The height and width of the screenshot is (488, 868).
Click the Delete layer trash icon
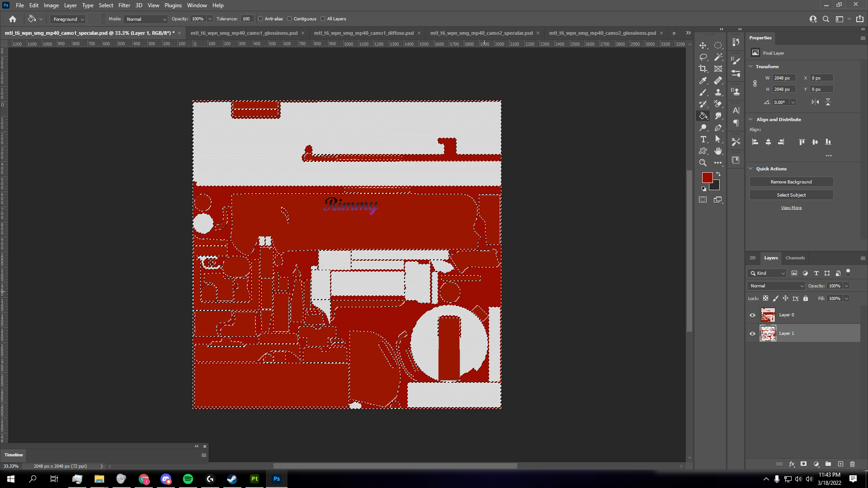852,464
